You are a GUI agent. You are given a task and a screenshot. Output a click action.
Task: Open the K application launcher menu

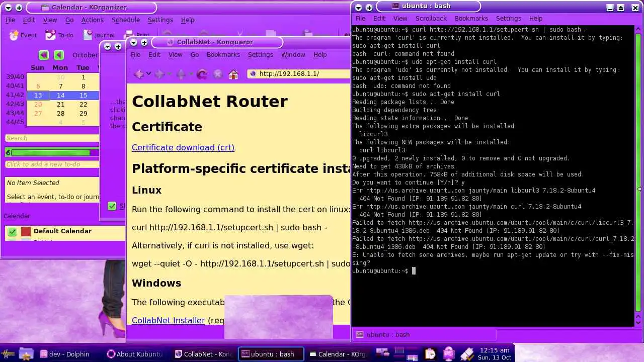click(x=8, y=353)
